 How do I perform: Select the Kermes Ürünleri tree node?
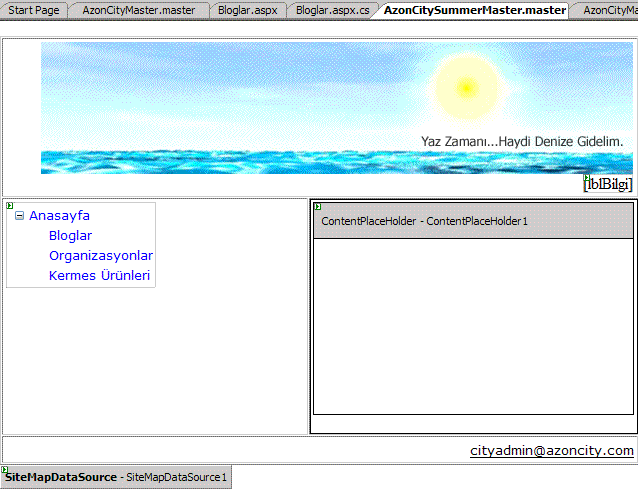click(x=99, y=275)
